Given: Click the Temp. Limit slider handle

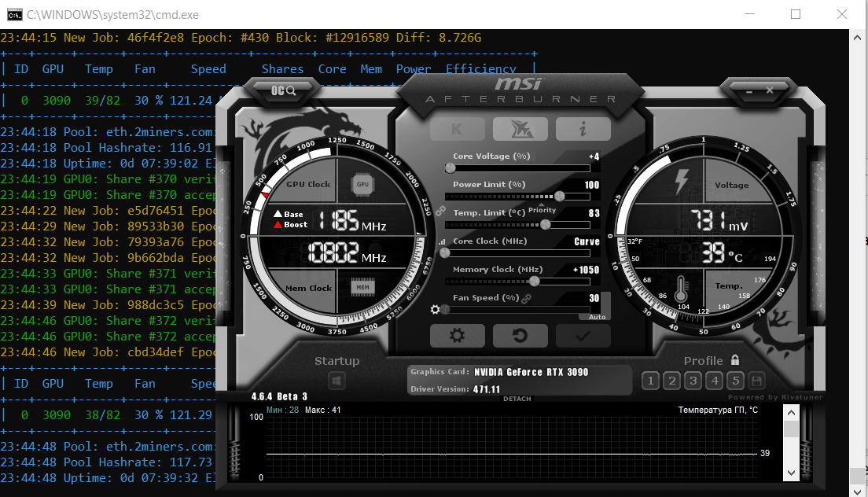Looking at the screenshot, I should [x=546, y=224].
